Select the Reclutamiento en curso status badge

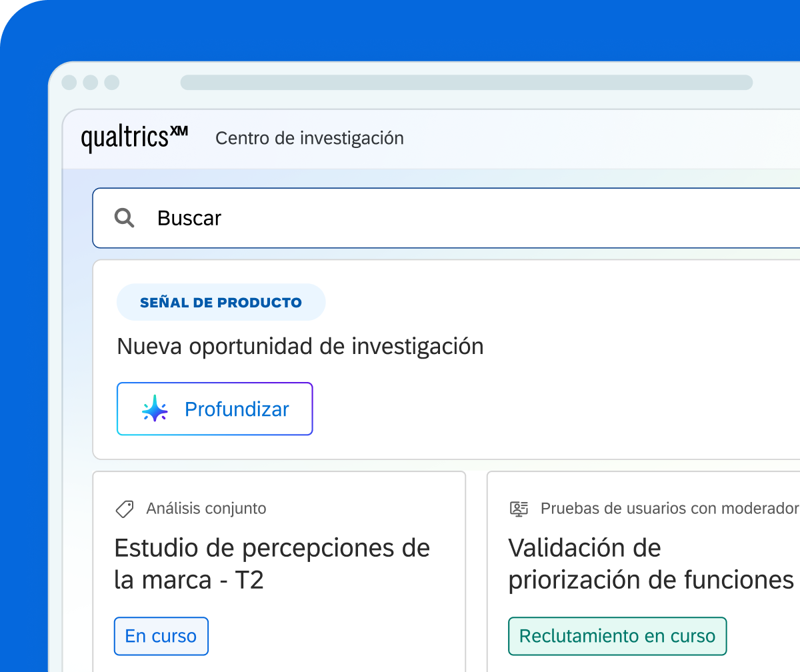[617, 636]
